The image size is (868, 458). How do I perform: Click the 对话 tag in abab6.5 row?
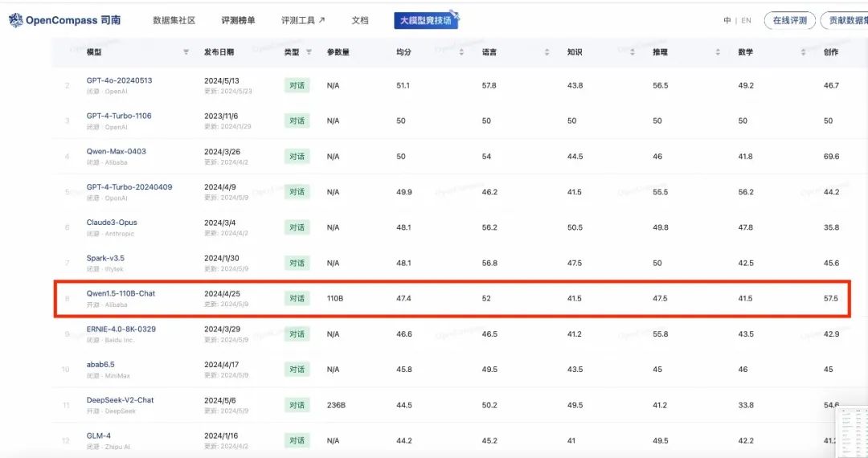(x=297, y=370)
